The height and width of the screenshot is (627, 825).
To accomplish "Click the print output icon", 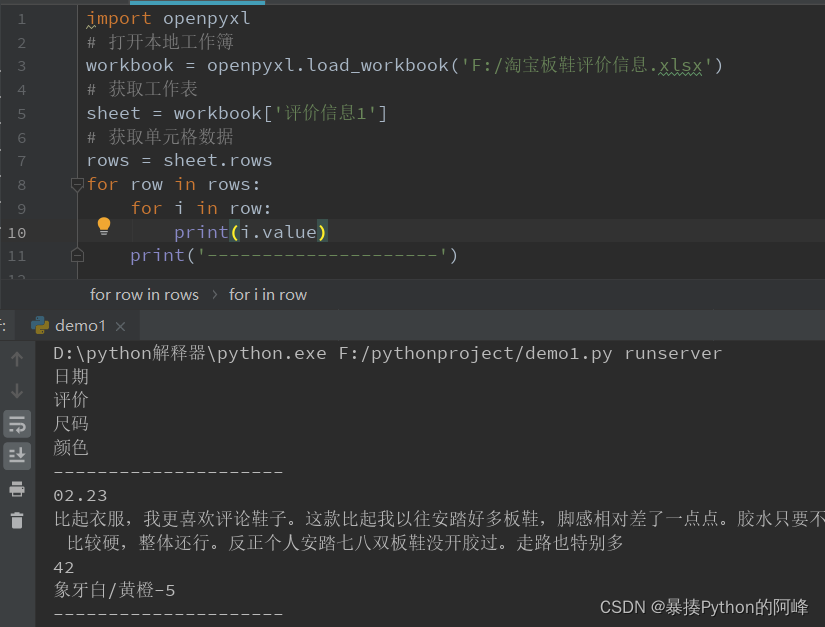I will click(x=17, y=489).
